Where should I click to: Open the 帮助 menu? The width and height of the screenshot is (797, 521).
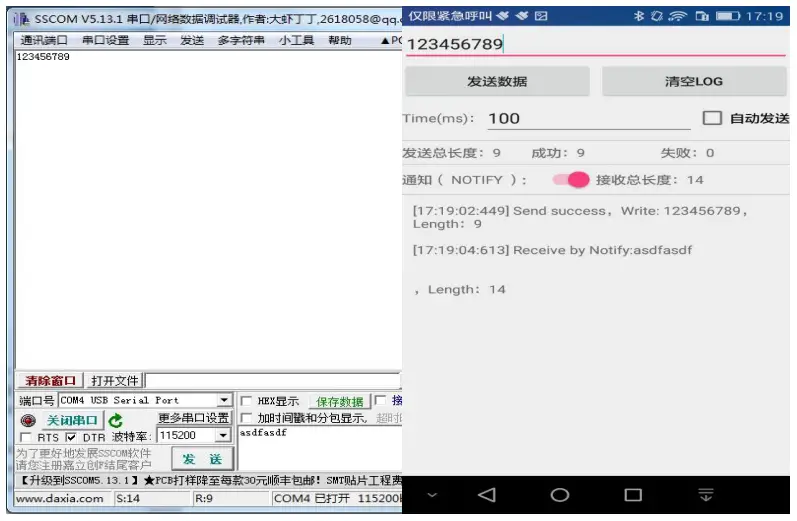coord(340,40)
